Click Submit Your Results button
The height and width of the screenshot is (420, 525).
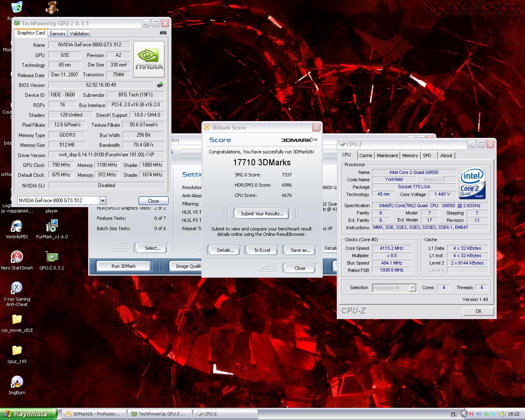(x=262, y=214)
